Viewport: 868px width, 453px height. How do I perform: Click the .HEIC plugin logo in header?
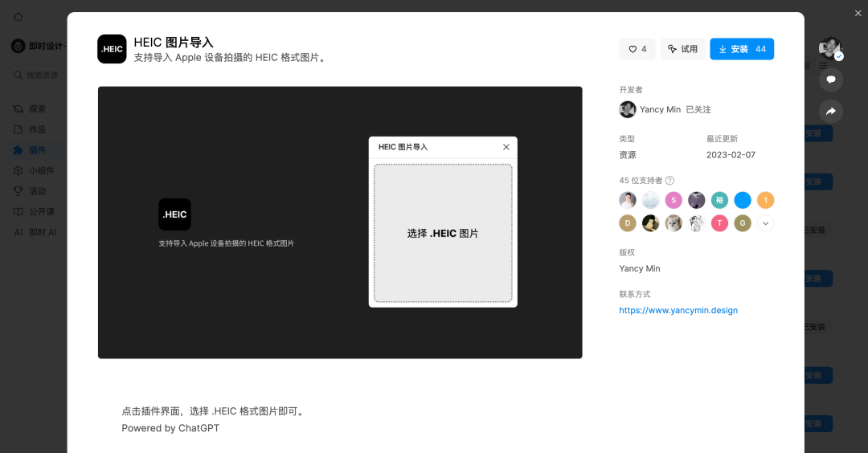pyautogui.click(x=112, y=49)
